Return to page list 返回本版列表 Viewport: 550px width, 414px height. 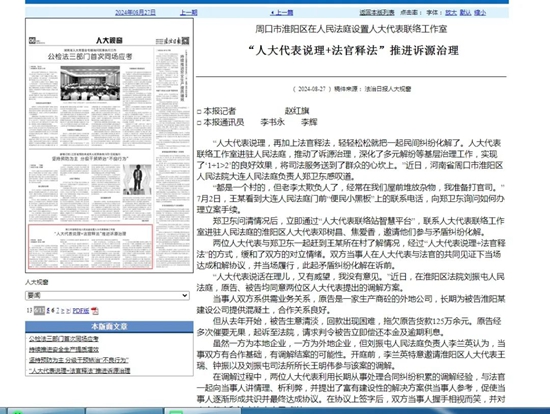tap(377, 13)
